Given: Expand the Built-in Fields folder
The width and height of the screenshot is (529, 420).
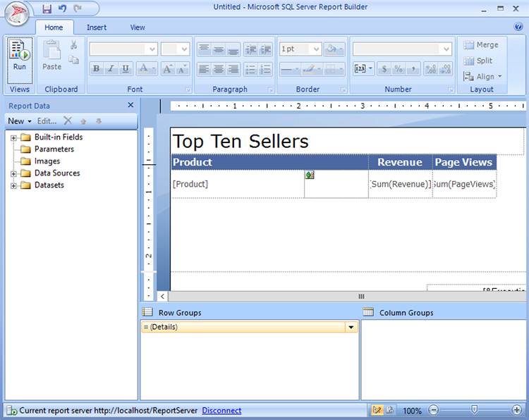Looking at the screenshot, I should [x=13, y=138].
